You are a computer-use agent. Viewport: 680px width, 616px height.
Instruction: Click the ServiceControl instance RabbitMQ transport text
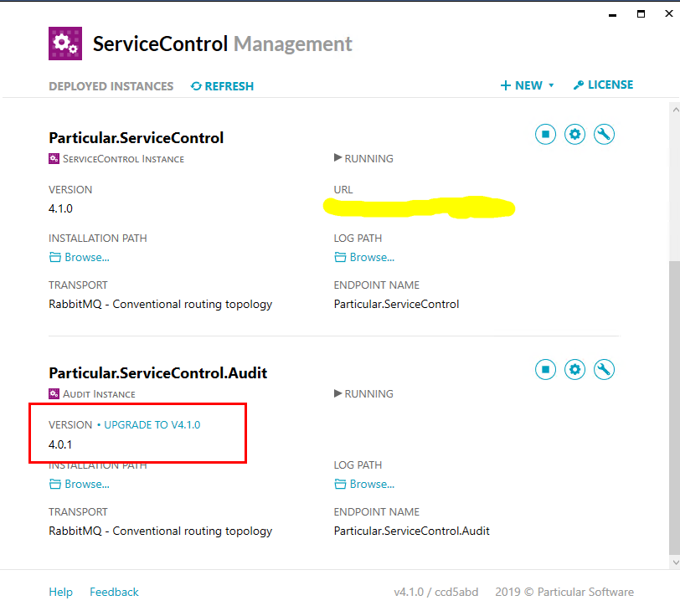tap(161, 305)
